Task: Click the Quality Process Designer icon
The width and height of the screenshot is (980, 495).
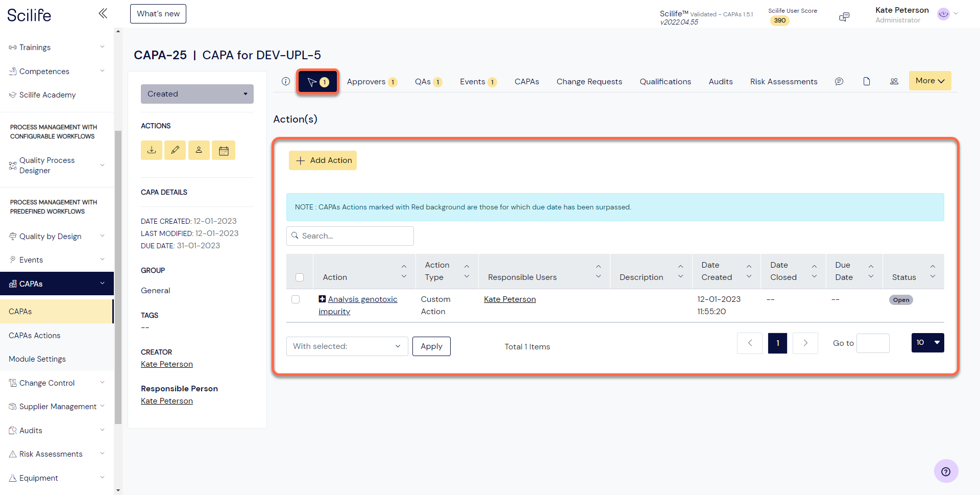Action: point(13,166)
